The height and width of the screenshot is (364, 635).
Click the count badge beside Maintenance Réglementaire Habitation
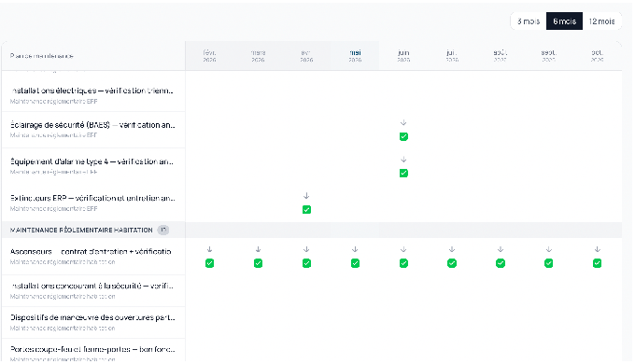pyautogui.click(x=162, y=230)
